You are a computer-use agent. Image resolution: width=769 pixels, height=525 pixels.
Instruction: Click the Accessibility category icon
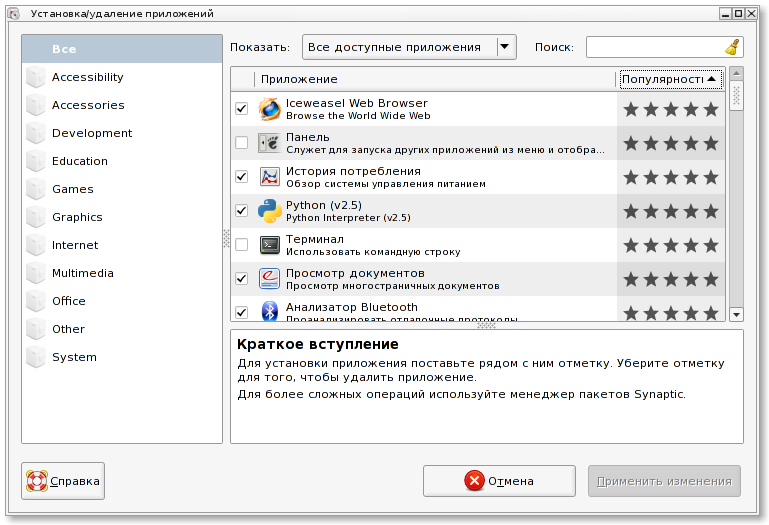(x=36, y=77)
